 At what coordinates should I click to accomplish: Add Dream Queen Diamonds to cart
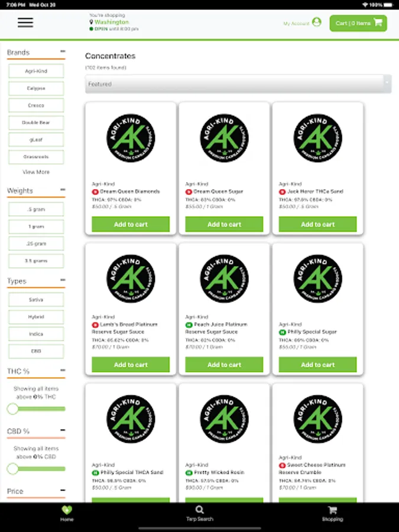tap(131, 224)
